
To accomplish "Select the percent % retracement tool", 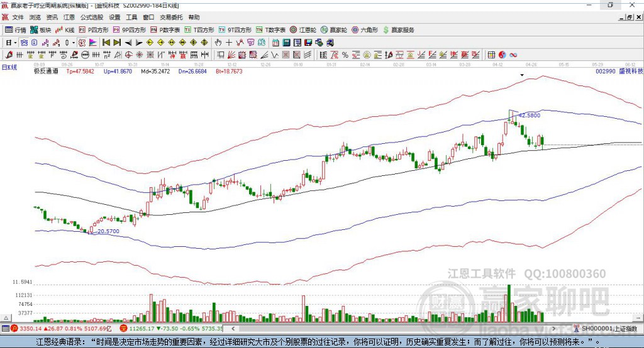I will [x=345, y=55].
